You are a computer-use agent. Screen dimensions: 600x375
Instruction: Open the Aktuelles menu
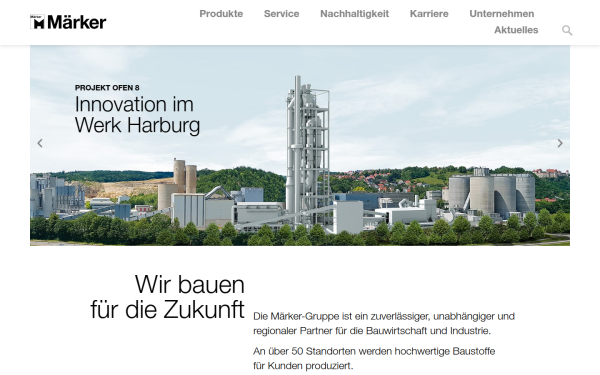(x=516, y=30)
